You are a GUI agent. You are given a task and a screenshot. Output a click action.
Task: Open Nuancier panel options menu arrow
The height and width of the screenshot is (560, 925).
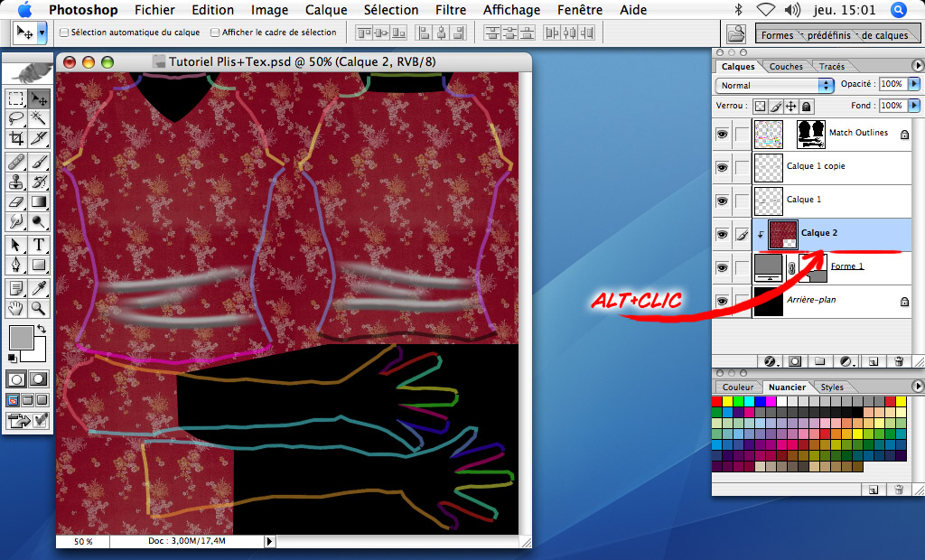pyautogui.click(x=918, y=386)
